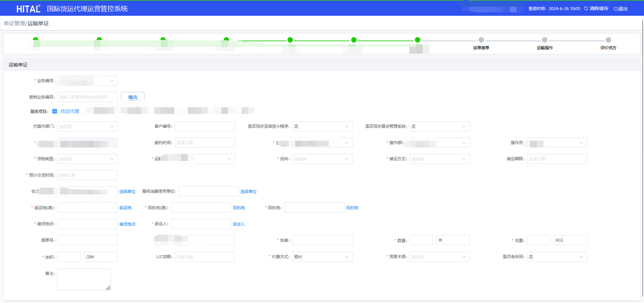Click the KGS unit field
The height and width of the screenshot is (303, 644).
(571, 240)
